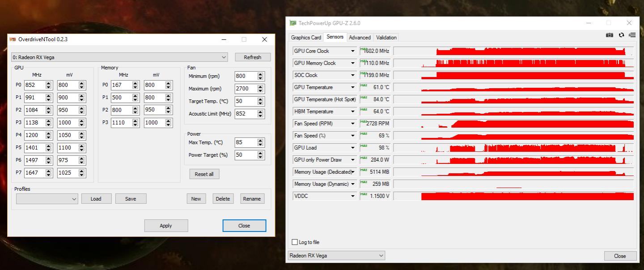Viewport: 644px width, 270px height.
Task: Click the Memory P3 MHz field showing 1110
Action: pyautogui.click(x=121, y=123)
